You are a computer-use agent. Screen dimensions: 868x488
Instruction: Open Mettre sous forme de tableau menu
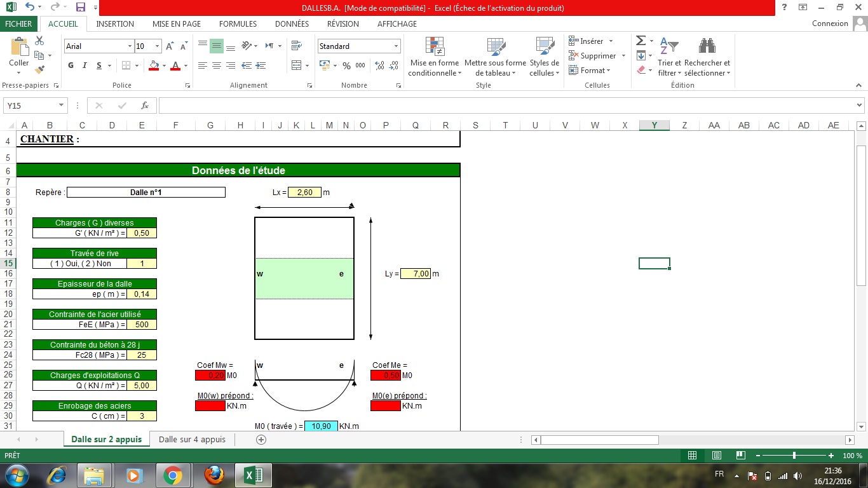(495, 57)
